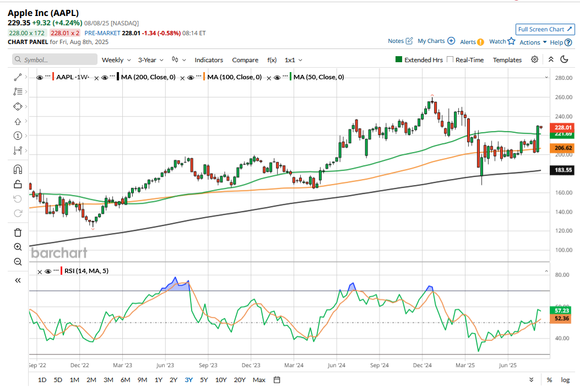The image size is (580, 392).
Task: Collapse the main chart legend chevron
Action: [x=546, y=77]
